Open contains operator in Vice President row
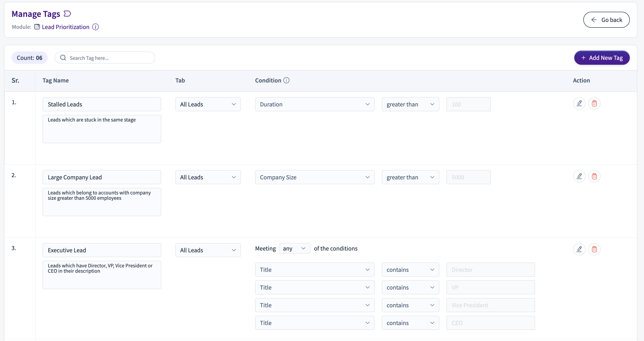 click(x=411, y=305)
